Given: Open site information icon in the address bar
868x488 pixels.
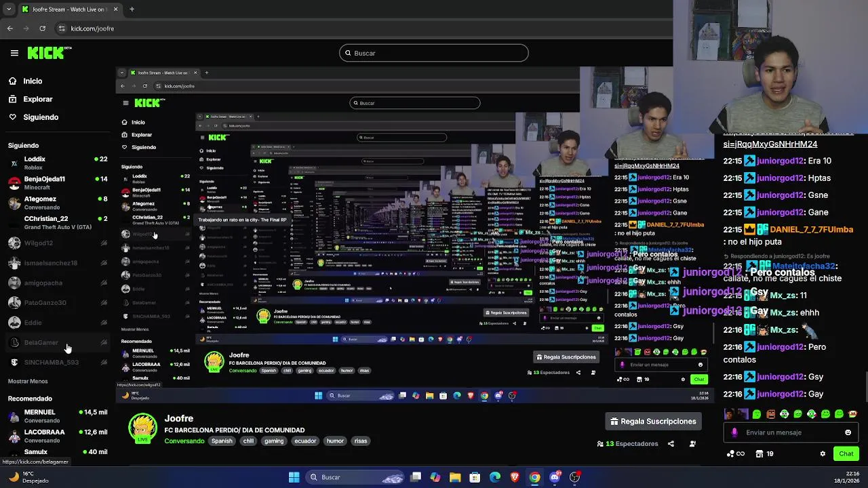Looking at the screenshot, I should tap(62, 28).
